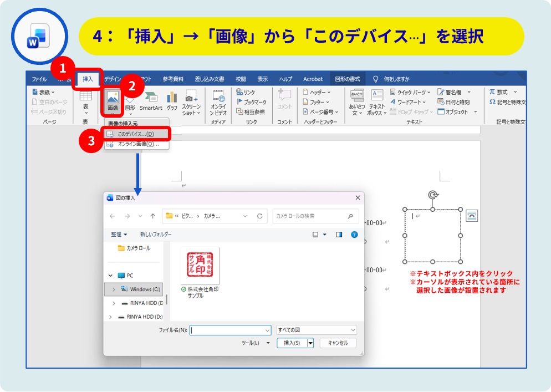Click the 画像 (Picture) ribbon icon
The width and height of the screenshot is (551, 392).
[x=113, y=100]
